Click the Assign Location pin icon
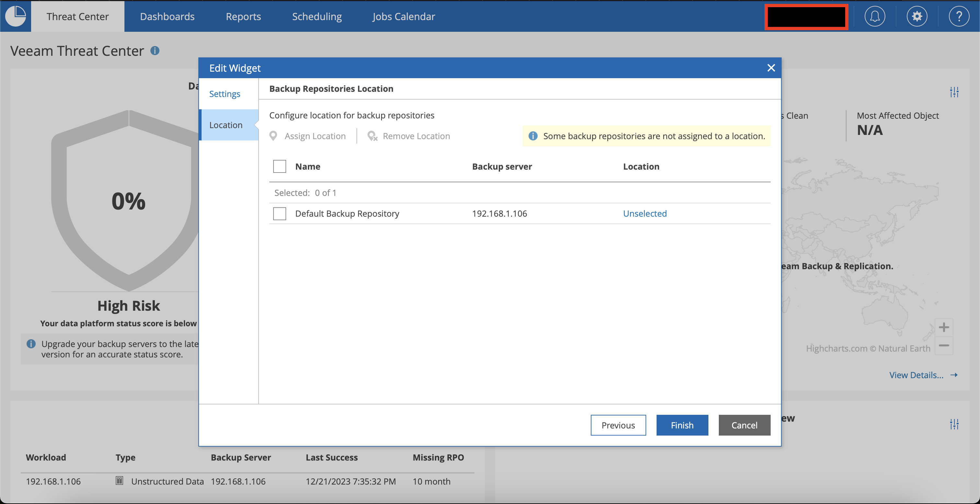 [273, 136]
